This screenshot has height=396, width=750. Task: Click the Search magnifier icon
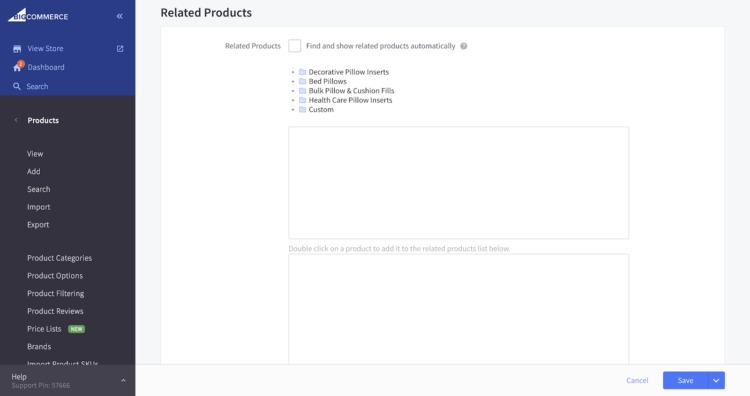[17, 87]
